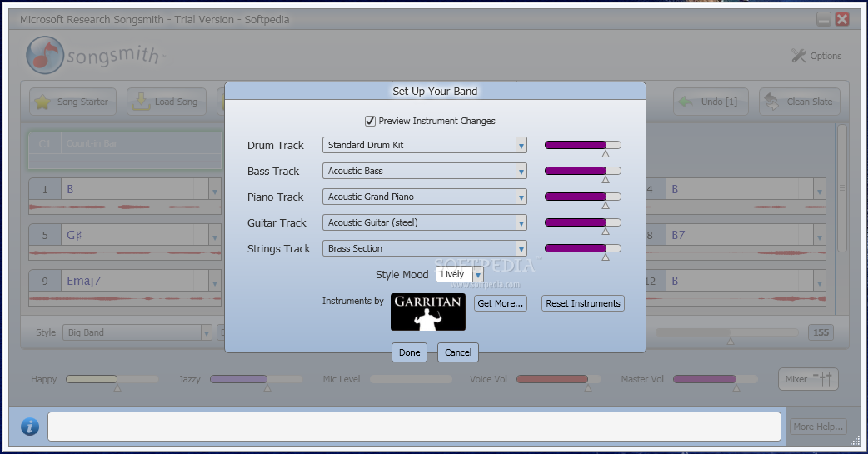868x454 pixels.
Task: Cancel the Set Up Your Band dialog
Action: tap(458, 352)
